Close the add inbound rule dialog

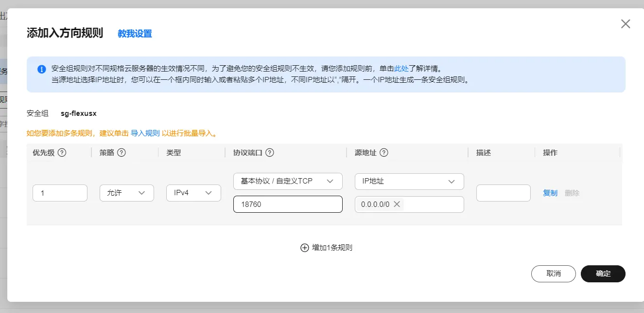click(x=626, y=24)
